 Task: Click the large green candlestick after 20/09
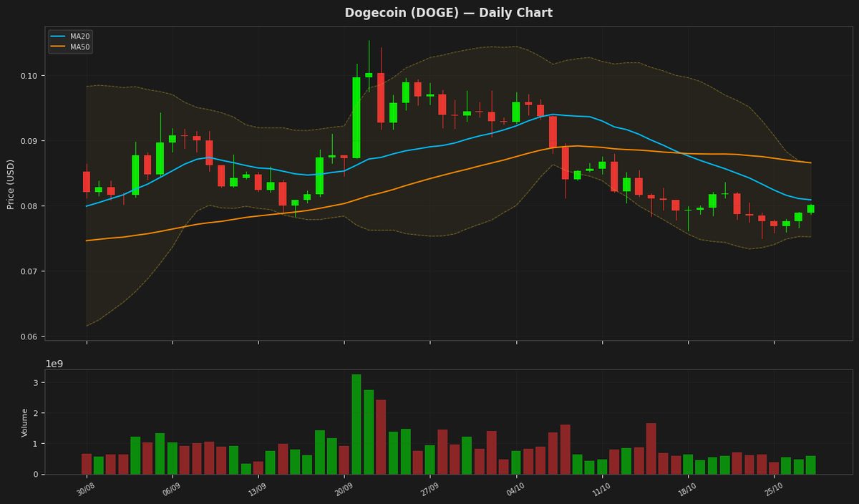[356, 117]
